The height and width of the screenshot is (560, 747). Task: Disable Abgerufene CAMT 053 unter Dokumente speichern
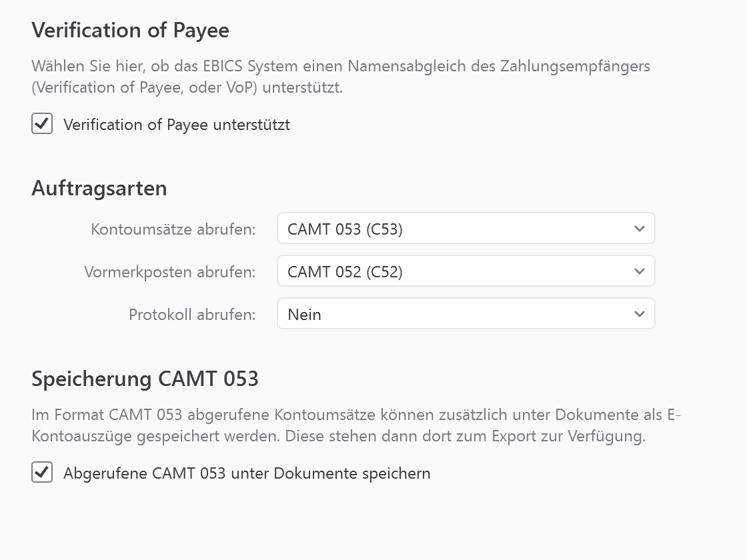[41, 473]
